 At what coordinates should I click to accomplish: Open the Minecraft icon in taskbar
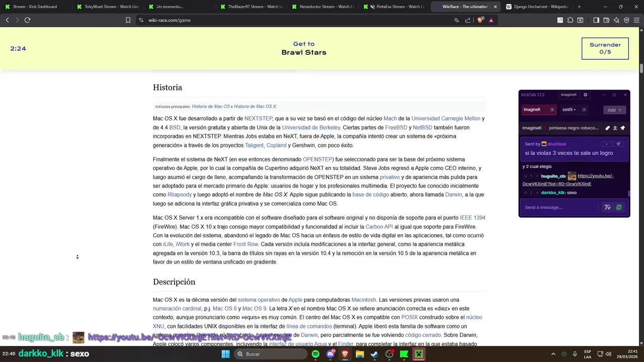pyautogui.click(x=419, y=354)
